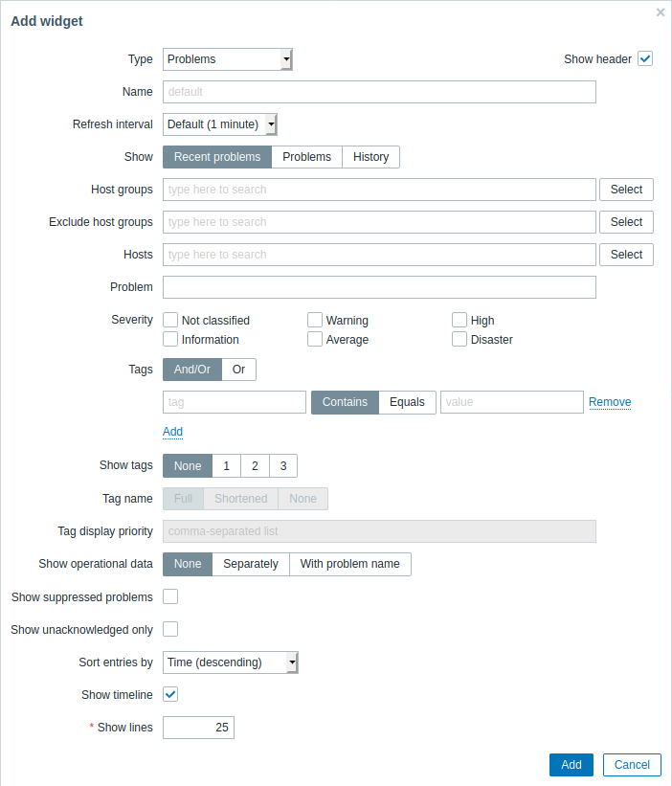Enable the Disaster severity checkbox
This screenshot has height=786, width=672.
click(459, 339)
